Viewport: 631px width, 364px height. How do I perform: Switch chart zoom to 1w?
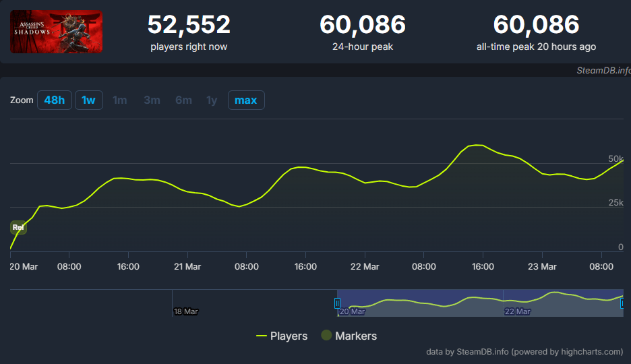(x=88, y=100)
